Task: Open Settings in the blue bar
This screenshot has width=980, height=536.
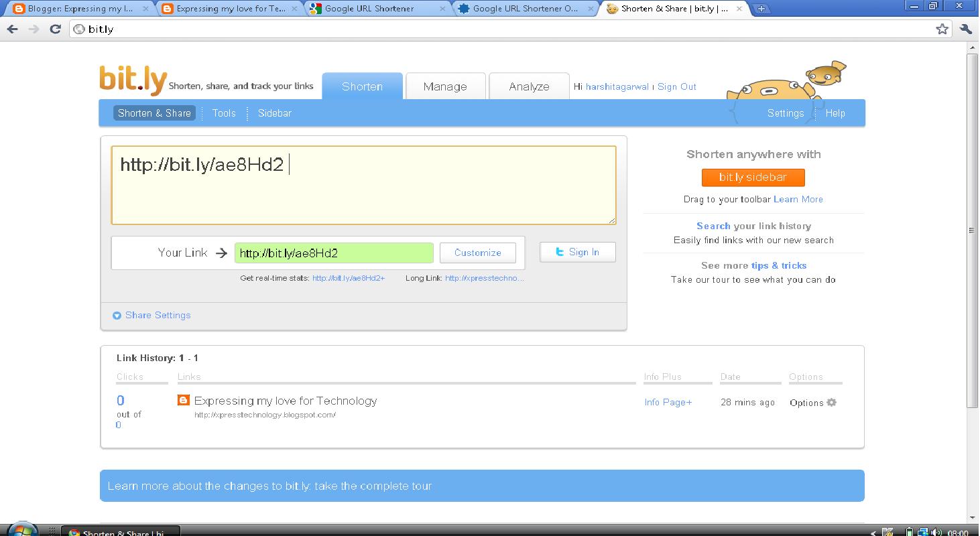Action: pos(786,113)
